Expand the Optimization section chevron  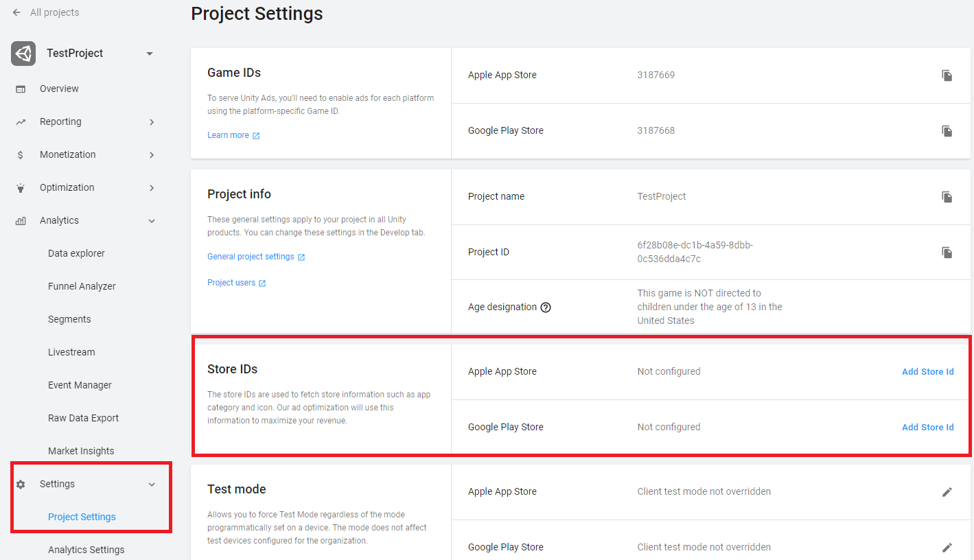152,187
